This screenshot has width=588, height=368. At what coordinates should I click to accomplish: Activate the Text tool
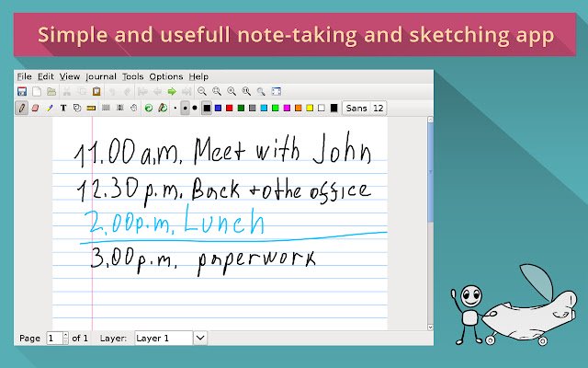click(63, 109)
